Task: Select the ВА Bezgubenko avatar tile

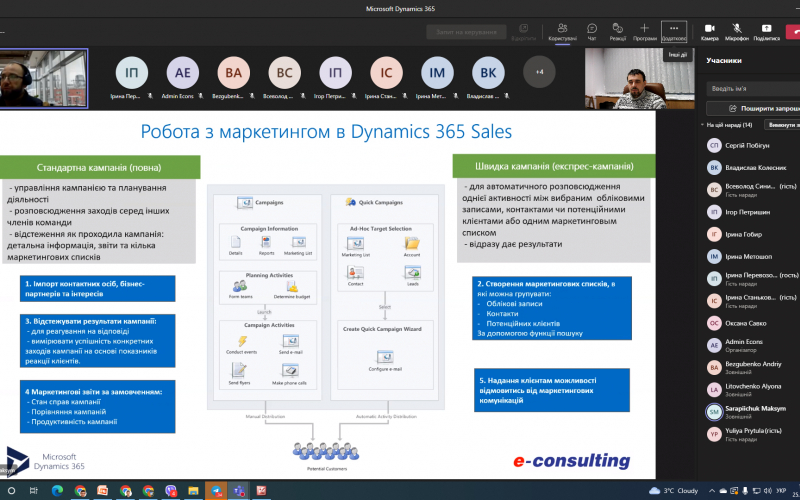Action: (234, 72)
